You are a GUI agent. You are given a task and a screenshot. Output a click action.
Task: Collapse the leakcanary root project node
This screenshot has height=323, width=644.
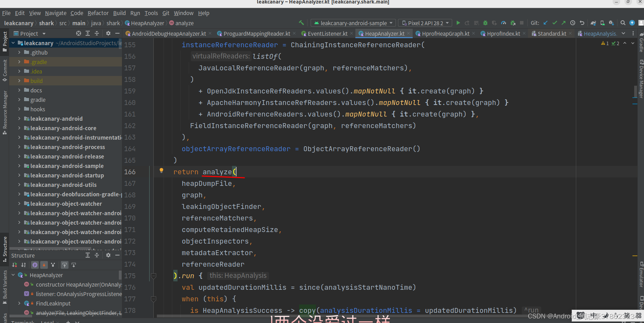click(x=13, y=43)
